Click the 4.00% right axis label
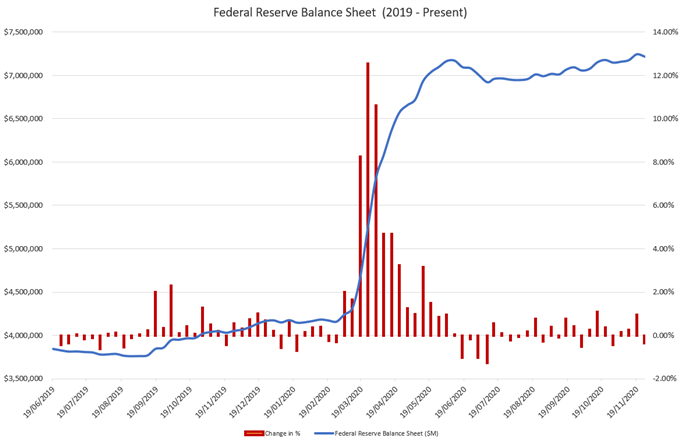Viewport: 680px width, 443px height. (x=664, y=248)
